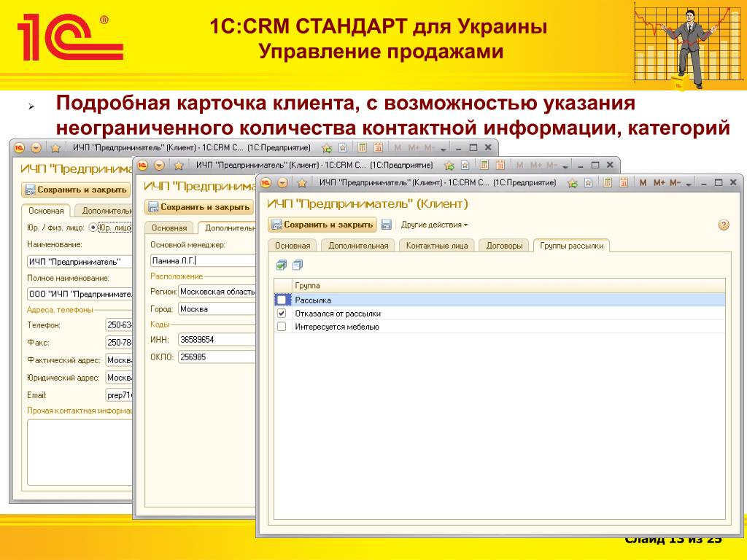
Task: Click Прочая контактная информация text area
Action: coord(80,452)
